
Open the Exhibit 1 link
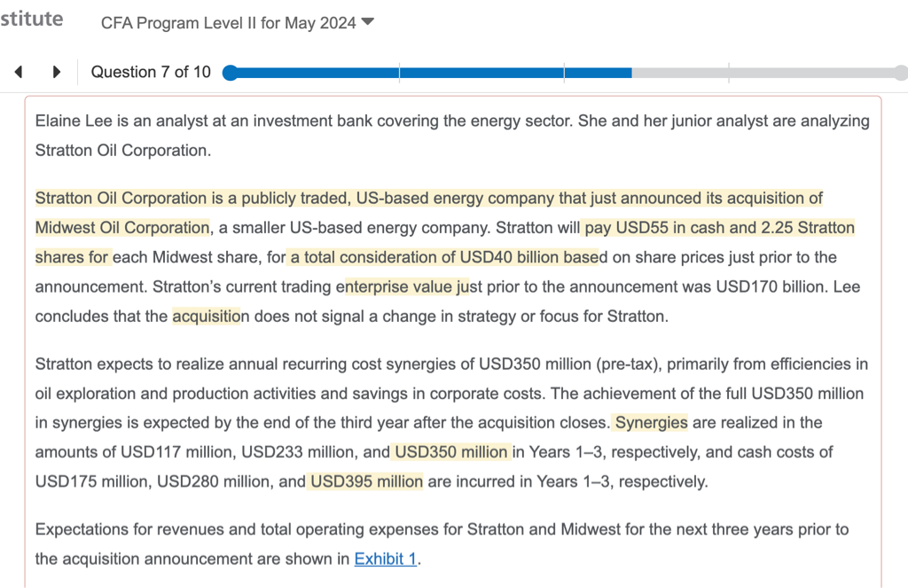pyautogui.click(x=385, y=559)
